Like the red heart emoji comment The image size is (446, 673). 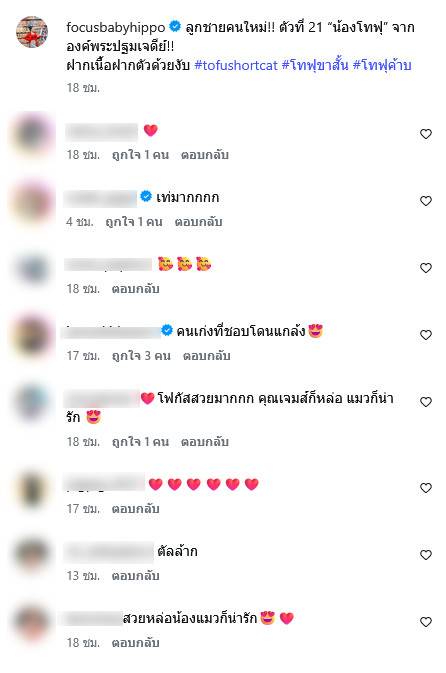tap(425, 134)
